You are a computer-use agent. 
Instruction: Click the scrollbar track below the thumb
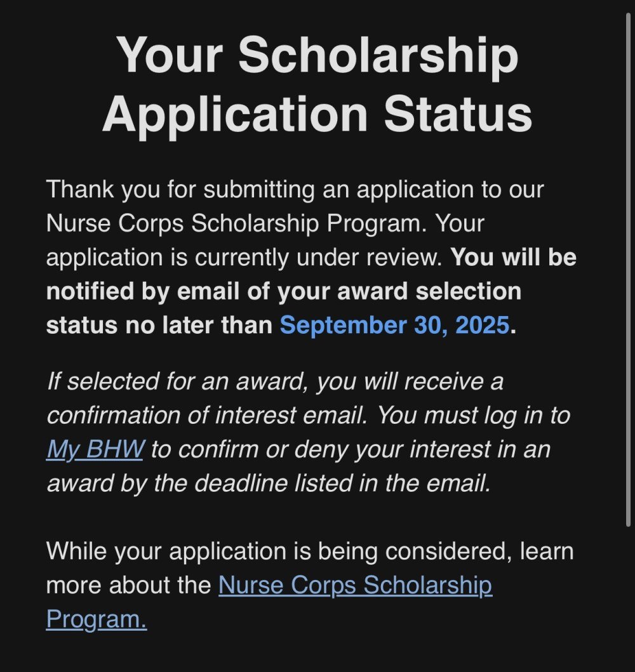click(x=628, y=598)
